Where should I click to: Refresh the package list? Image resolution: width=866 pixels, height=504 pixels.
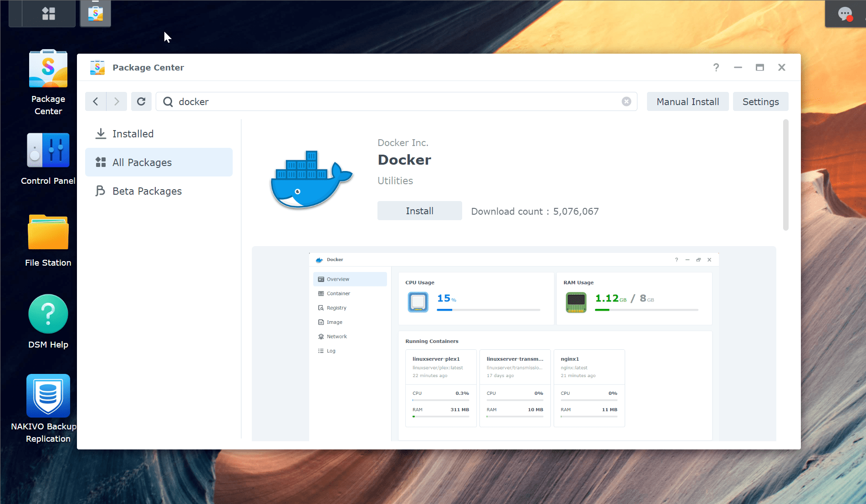coord(141,101)
